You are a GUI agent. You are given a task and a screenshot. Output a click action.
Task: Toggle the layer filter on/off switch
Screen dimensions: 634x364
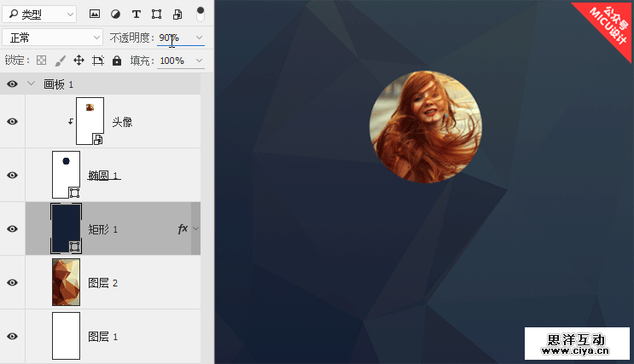pyautogui.click(x=200, y=14)
